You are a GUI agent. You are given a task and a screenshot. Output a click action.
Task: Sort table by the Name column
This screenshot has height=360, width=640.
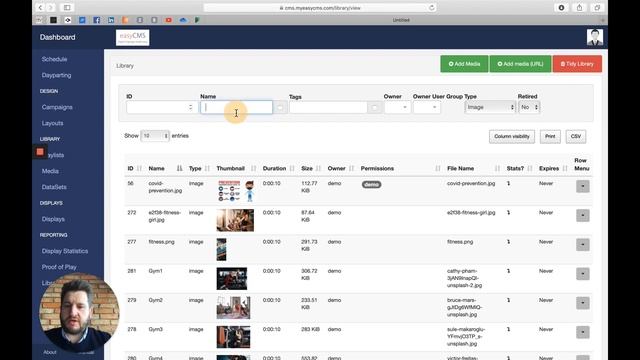coord(165,168)
